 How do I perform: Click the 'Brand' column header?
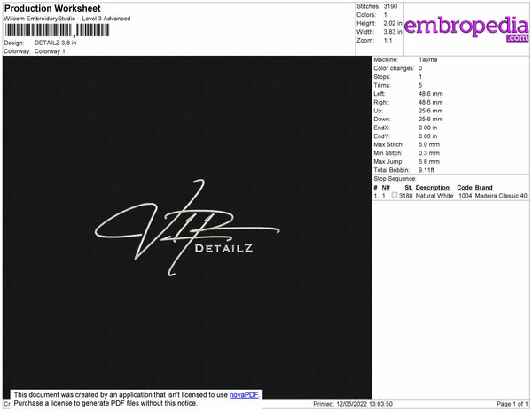coord(484,188)
